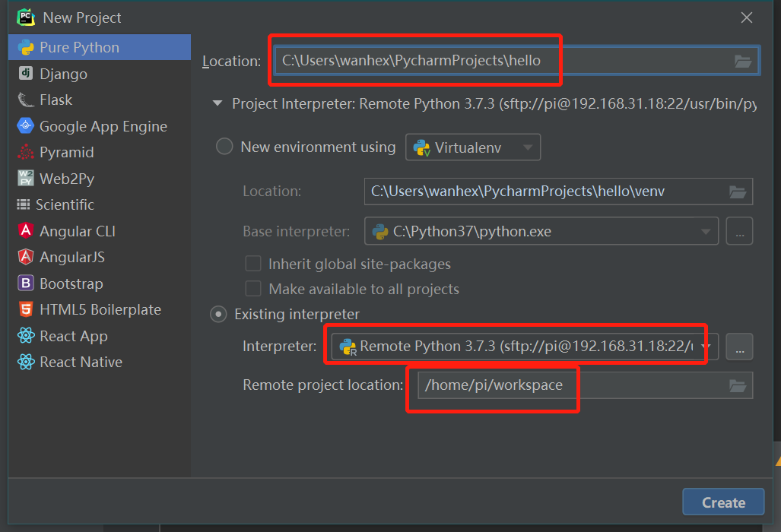Select the Existing interpreter radio button
Screen dimensions: 781x532
[x=218, y=314]
